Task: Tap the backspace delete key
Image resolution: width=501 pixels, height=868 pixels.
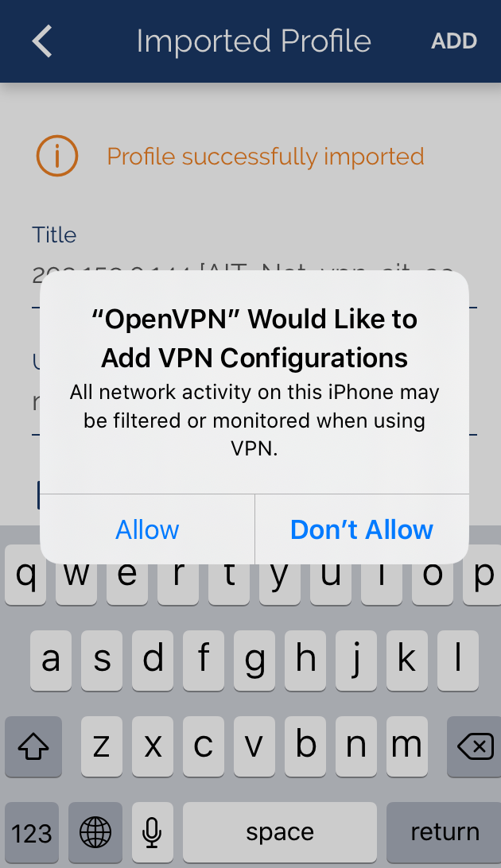Action: [475, 746]
